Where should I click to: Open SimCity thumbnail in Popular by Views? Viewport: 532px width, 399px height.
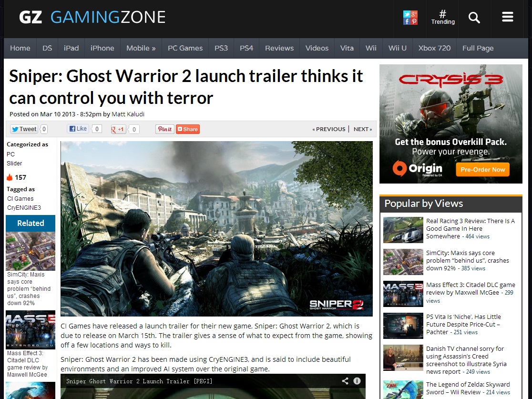(x=403, y=262)
